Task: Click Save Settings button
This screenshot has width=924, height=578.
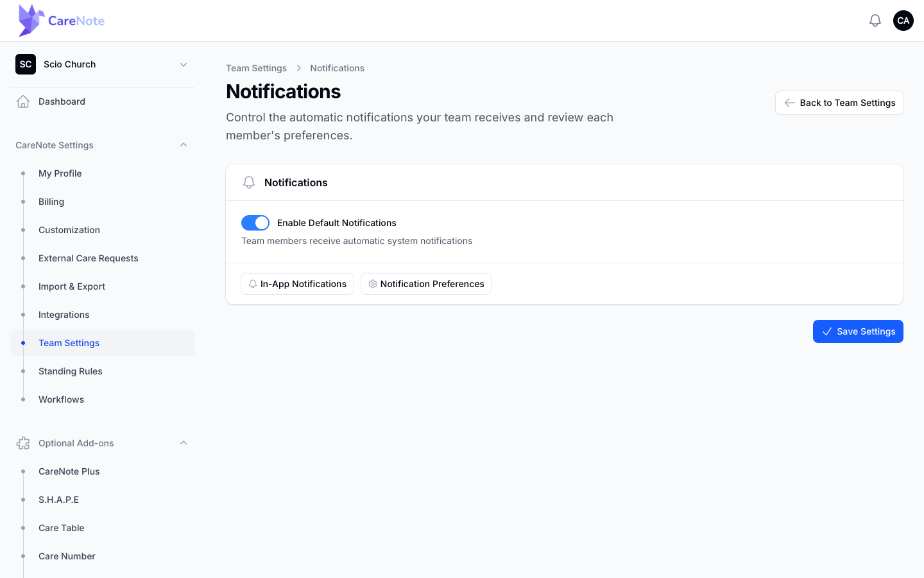Action: 858,331
